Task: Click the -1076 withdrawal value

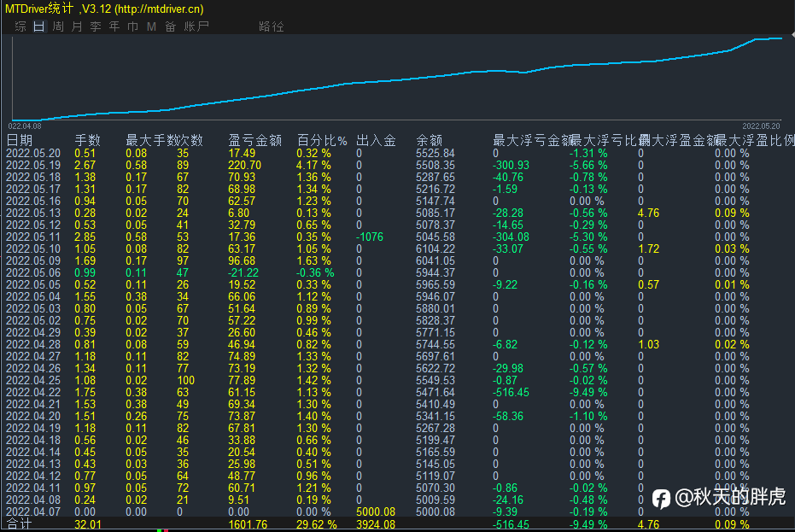Action: pos(370,237)
